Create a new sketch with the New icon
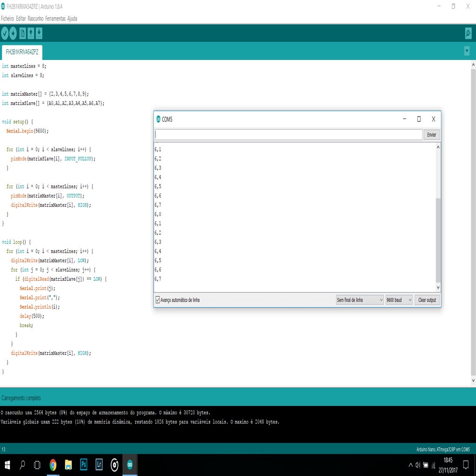The height and width of the screenshot is (476, 476). 22,33
